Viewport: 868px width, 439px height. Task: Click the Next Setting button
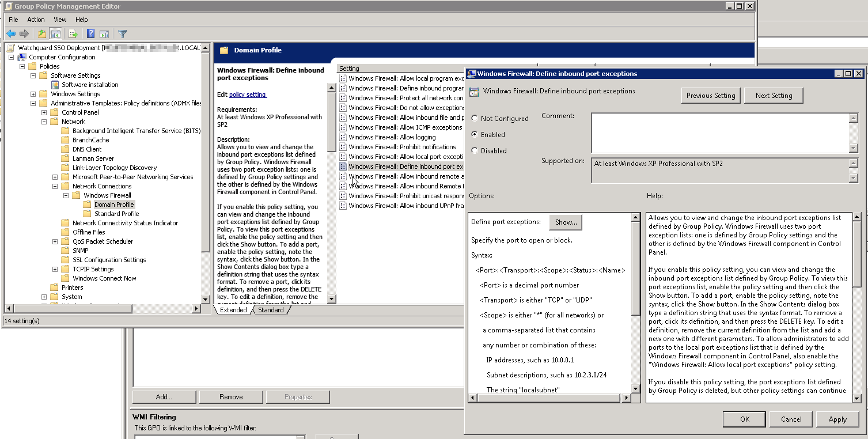coord(774,96)
